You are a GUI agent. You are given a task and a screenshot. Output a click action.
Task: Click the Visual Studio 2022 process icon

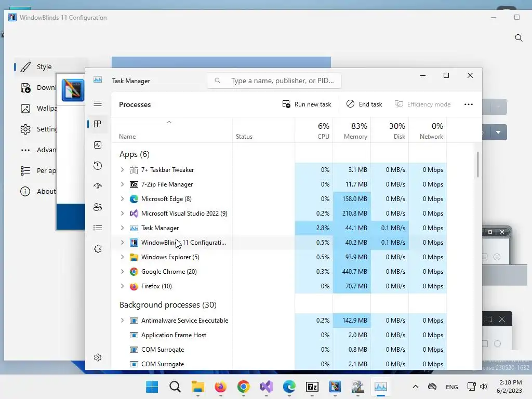pyautogui.click(x=134, y=214)
